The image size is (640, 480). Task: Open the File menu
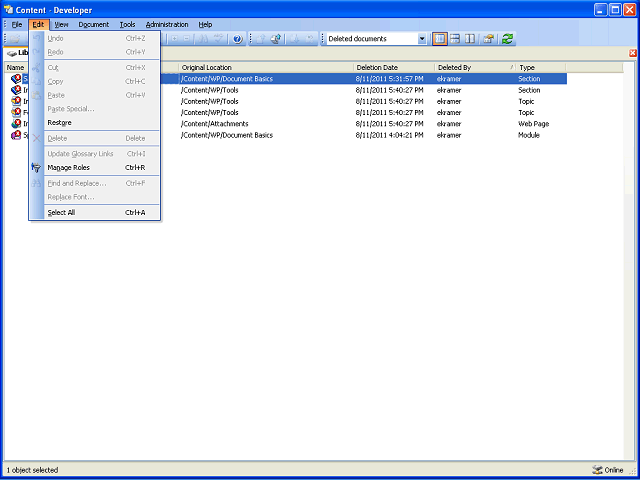tap(17, 24)
